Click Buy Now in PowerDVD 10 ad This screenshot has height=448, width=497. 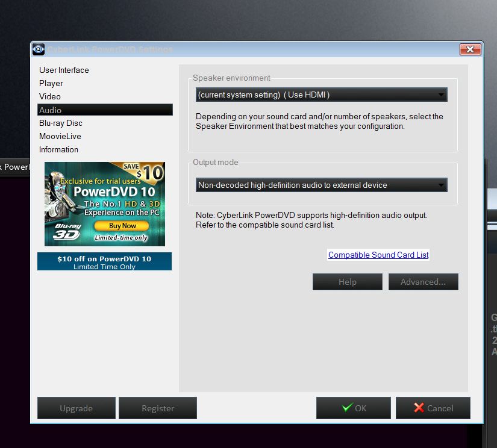(122, 226)
